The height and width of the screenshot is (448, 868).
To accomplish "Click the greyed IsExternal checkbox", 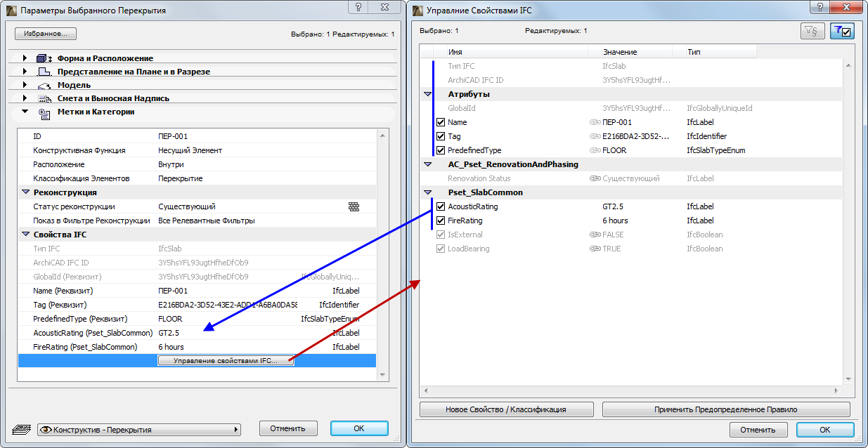I will point(441,235).
